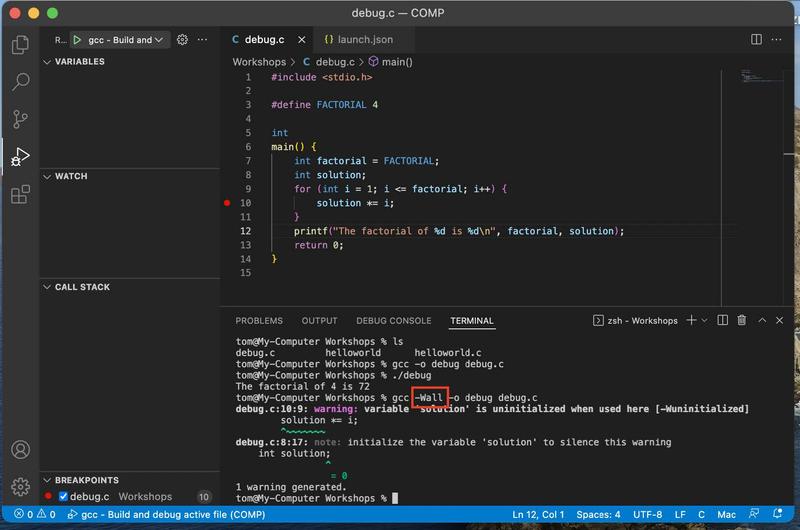The image size is (800, 530).
Task: Kill terminal with the trash icon
Action: 741,321
